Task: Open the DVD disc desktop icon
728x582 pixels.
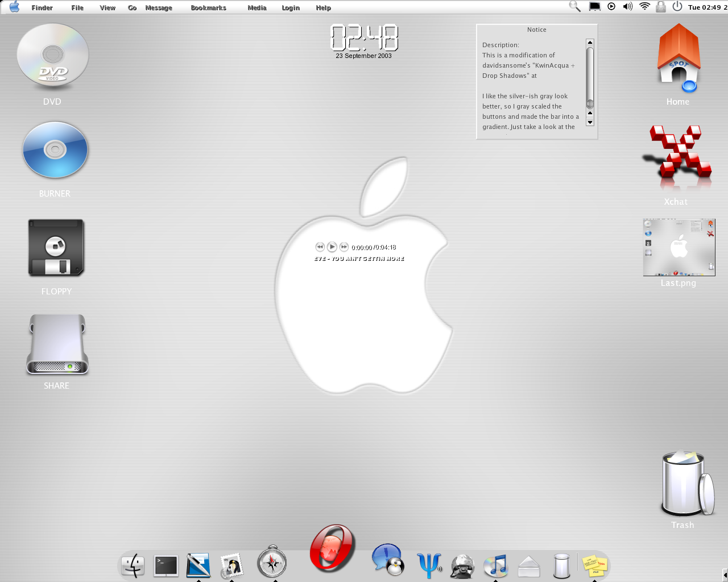Action: [x=52, y=55]
